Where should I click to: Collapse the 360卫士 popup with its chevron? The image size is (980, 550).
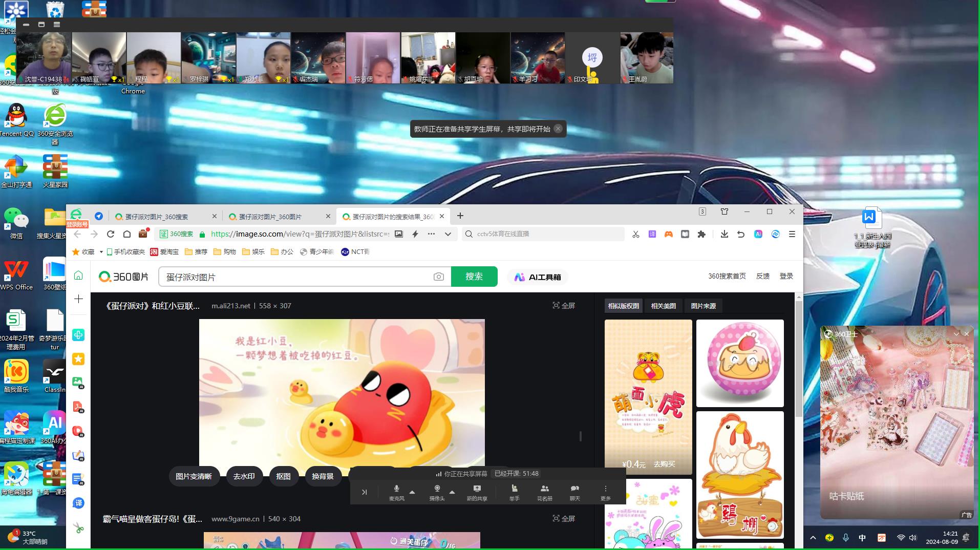pos(956,334)
